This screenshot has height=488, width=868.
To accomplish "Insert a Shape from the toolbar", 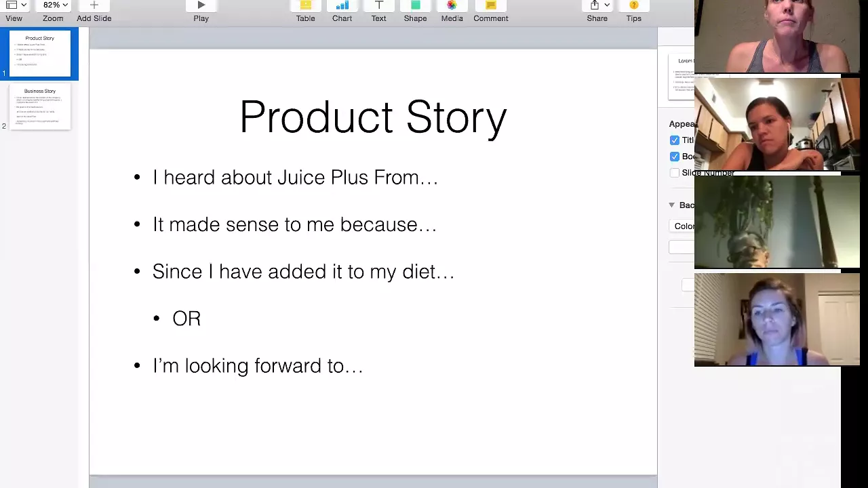I will (x=415, y=5).
